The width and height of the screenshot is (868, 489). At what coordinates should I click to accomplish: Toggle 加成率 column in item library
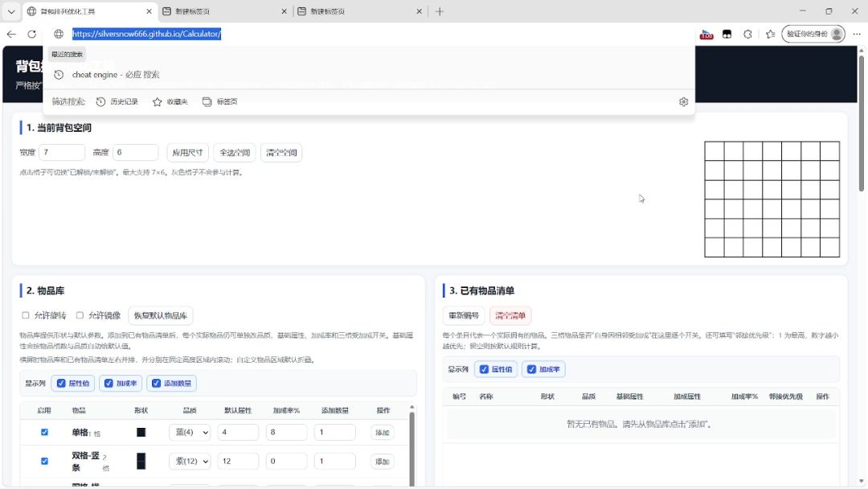[x=121, y=383]
